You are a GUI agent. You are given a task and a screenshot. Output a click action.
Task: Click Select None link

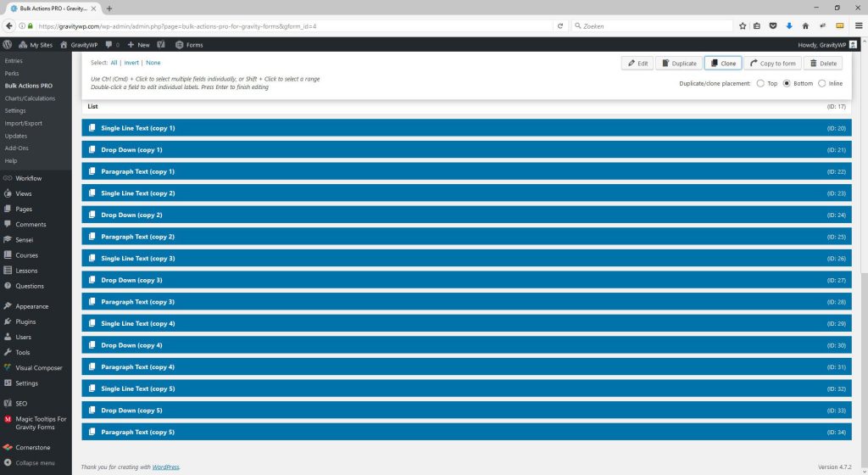153,63
